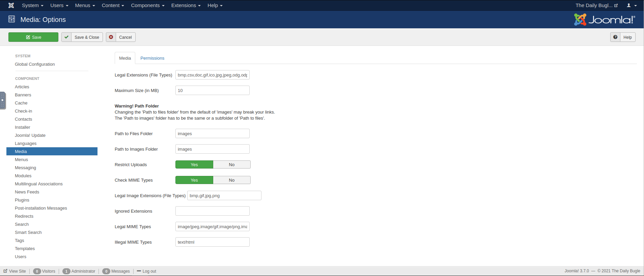Click the Visitors count badge
Image resolution: width=644 pixels, height=276 pixels.
(x=37, y=271)
